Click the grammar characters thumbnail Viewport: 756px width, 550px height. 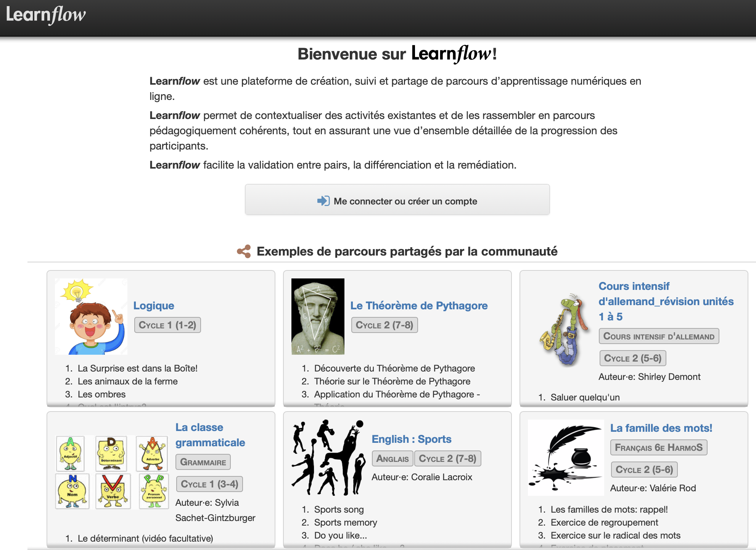tap(112, 472)
